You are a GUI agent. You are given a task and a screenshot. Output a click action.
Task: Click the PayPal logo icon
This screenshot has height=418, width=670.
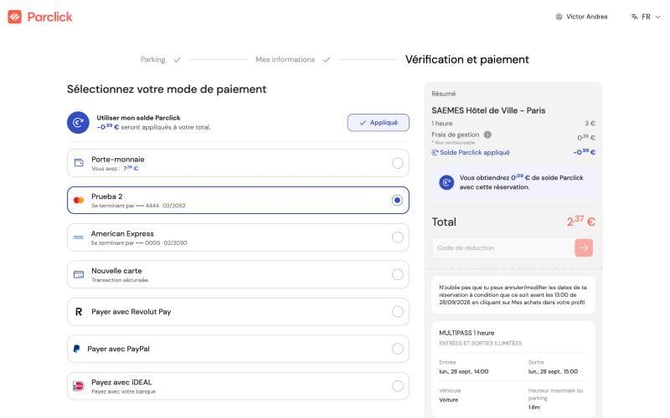coord(76,349)
